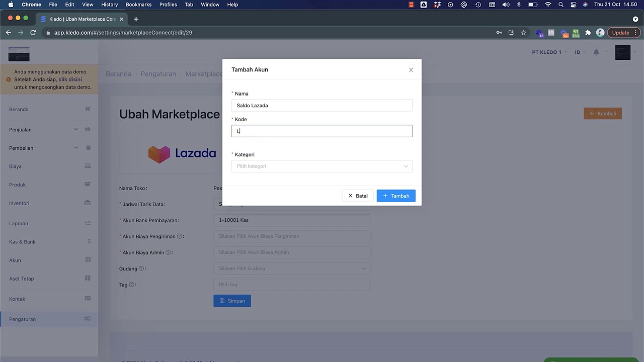Click the Akun sidebar icon
This screenshot has width=644, height=362.
point(88,260)
